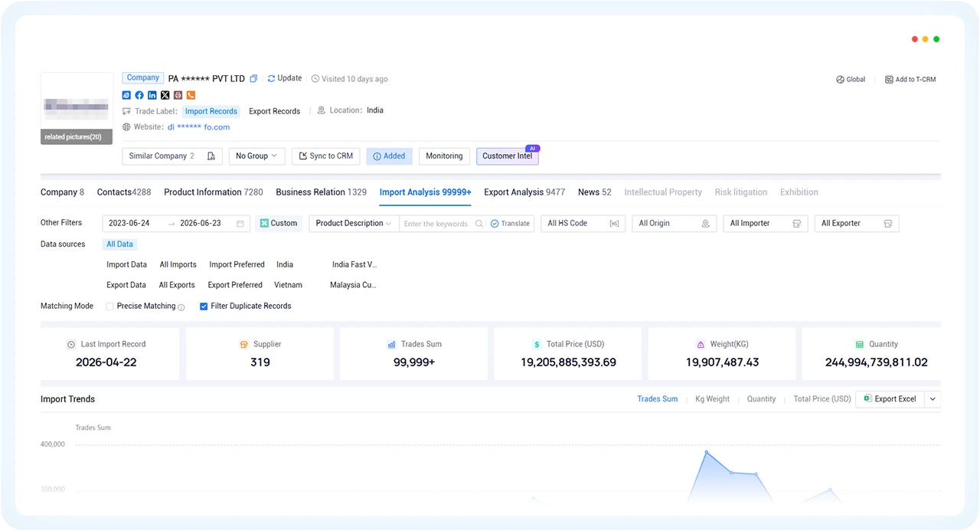Open the Contacts tab

click(124, 192)
